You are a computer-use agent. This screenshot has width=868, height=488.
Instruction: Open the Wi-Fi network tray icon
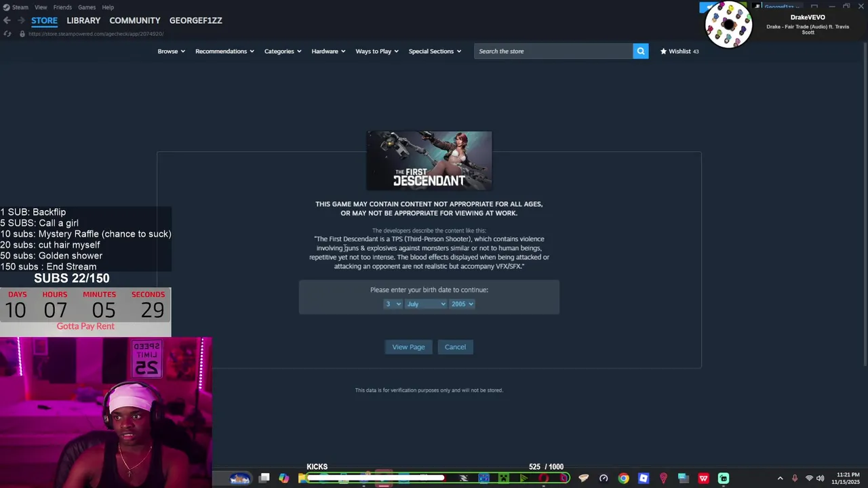[x=809, y=478]
